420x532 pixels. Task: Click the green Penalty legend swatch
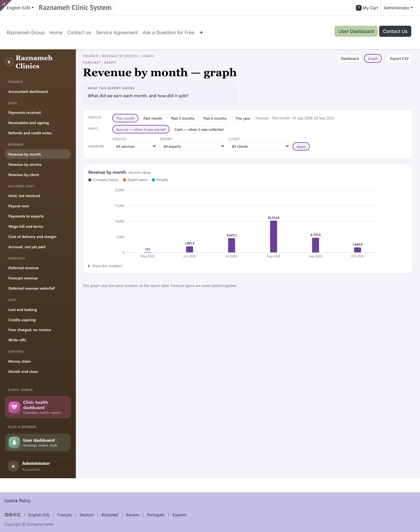coord(153,180)
